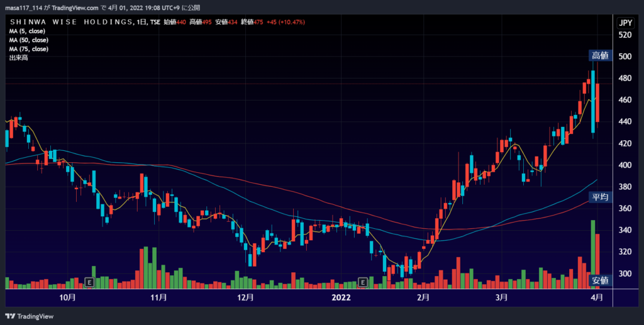This screenshot has height=325, width=644.
Task: Click the 終値475 close value
Action: 252,22
